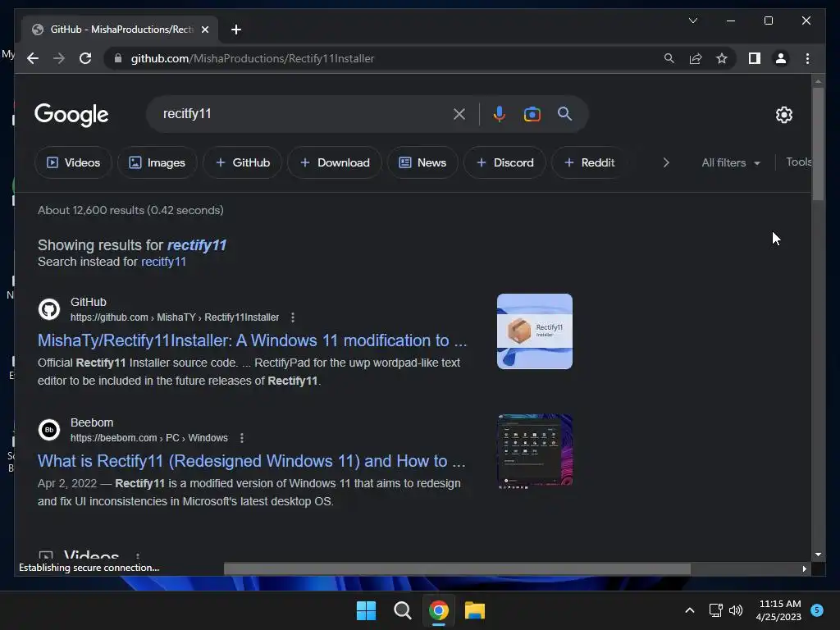Search instead for recitfy11
The width and height of the screenshot is (840, 630).
click(x=163, y=262)
